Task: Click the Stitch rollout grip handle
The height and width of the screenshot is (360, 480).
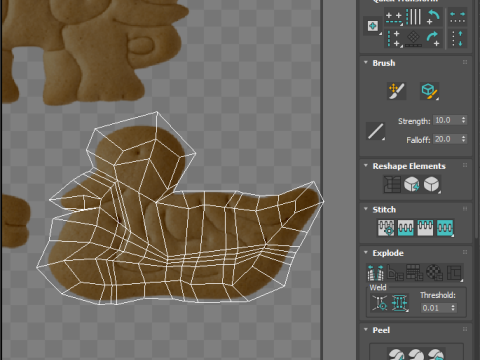Action: coord(465,209)
